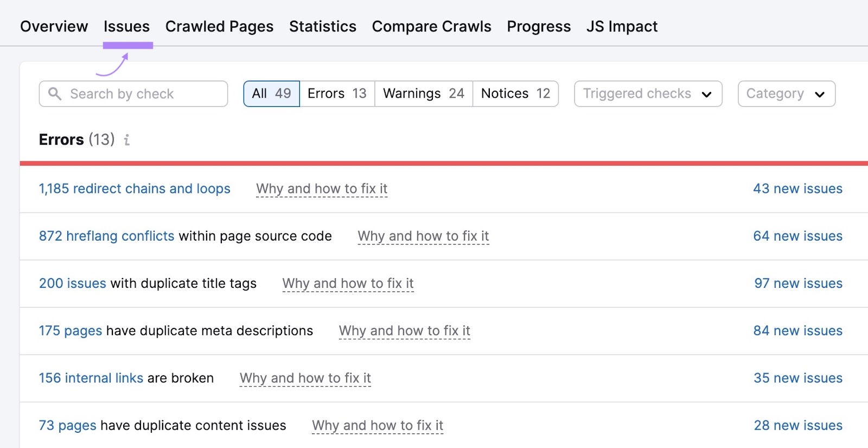Open the 872 hreflang conflicts link
The image size is (868, 448).
click(x=106, y=236)
